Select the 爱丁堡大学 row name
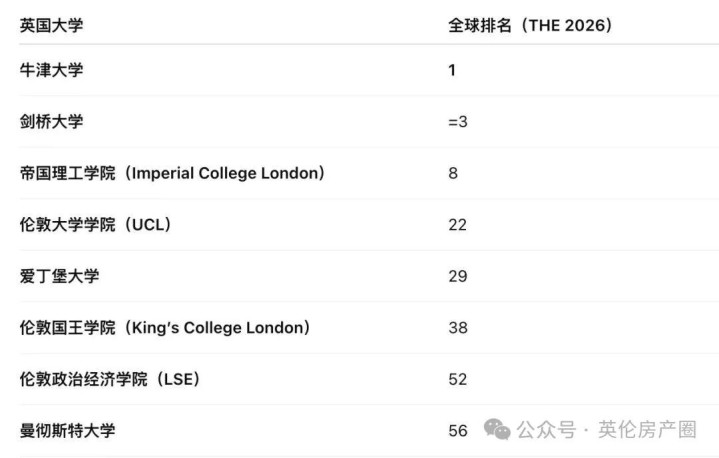The width and height of the screenshot is (719, 458). 59,276
